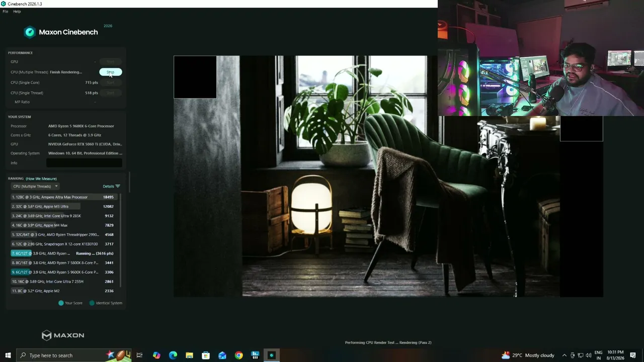Viewport: 644px width, 362px height.
Task: Click the ranking list scrollbar
Action: point(121,241)
